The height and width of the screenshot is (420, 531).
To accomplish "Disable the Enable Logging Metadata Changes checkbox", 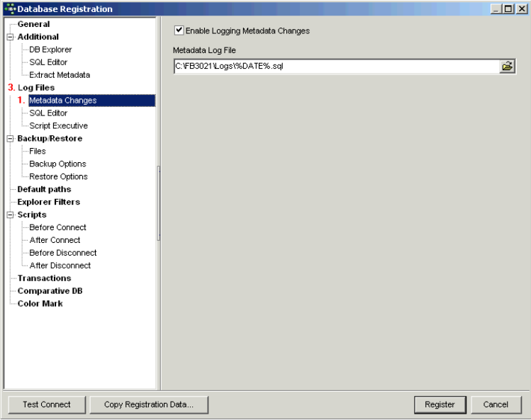I will (179, 30).
